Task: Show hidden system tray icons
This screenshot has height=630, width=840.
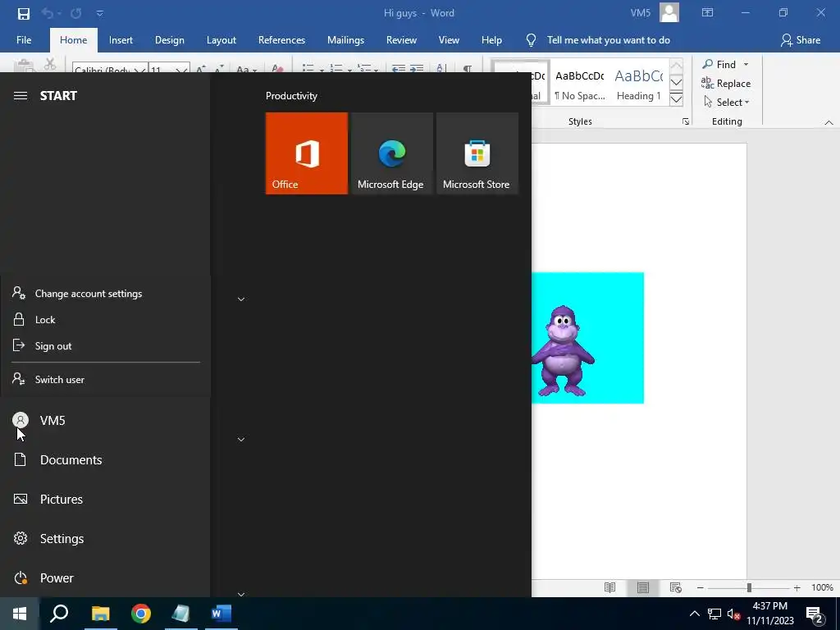Action: pyautogui.click(x=694, y=614)
